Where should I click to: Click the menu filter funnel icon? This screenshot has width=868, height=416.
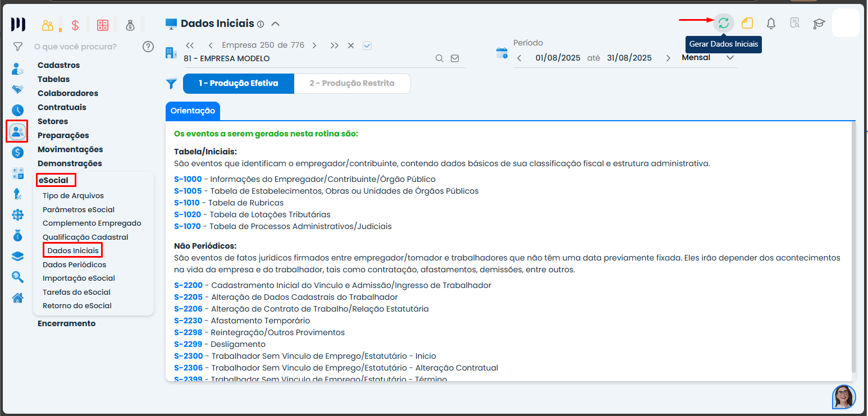click(x=18, y=47)
